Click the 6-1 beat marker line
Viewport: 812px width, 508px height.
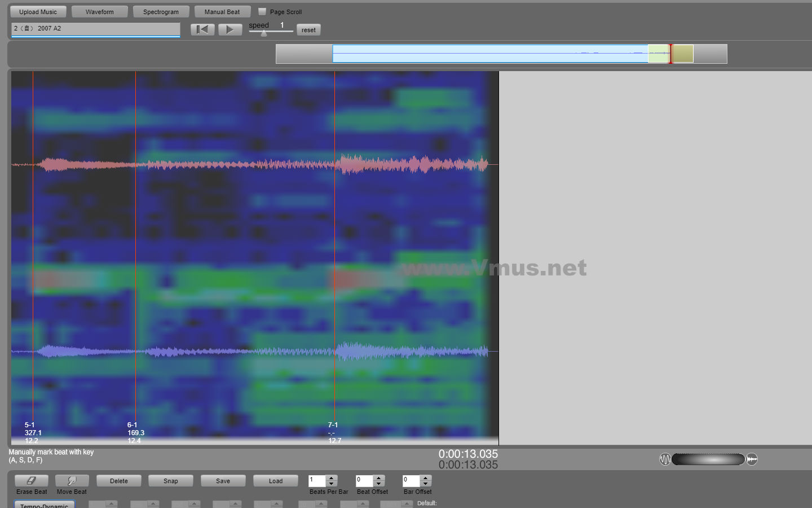click(x=135, y=254)
